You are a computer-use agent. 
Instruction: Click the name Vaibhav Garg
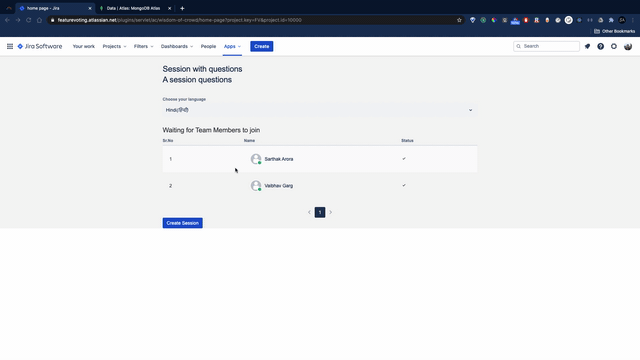(278, 186)
